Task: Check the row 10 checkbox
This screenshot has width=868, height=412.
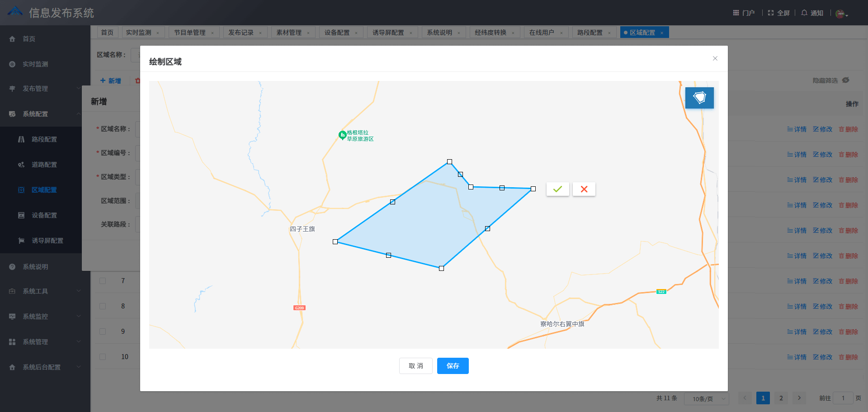Action: coord(103,357)
